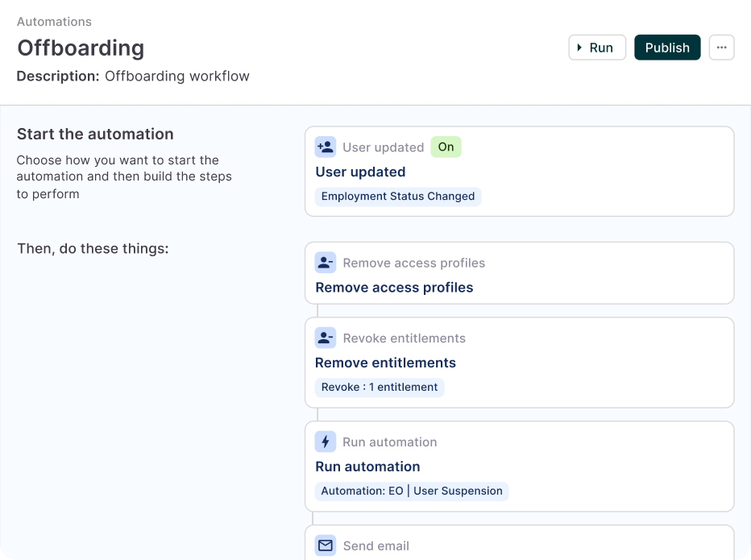Screen dimensions: 751x560
Task: Click the Employment Status Changed chip
Action: 398,197
